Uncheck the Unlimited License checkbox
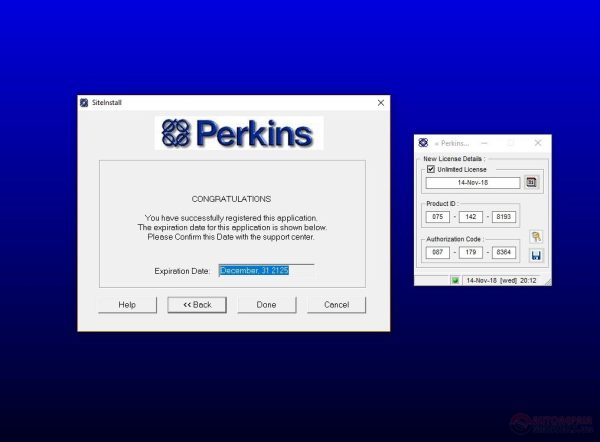The image size is (600, 442). [x=431, y=169]
